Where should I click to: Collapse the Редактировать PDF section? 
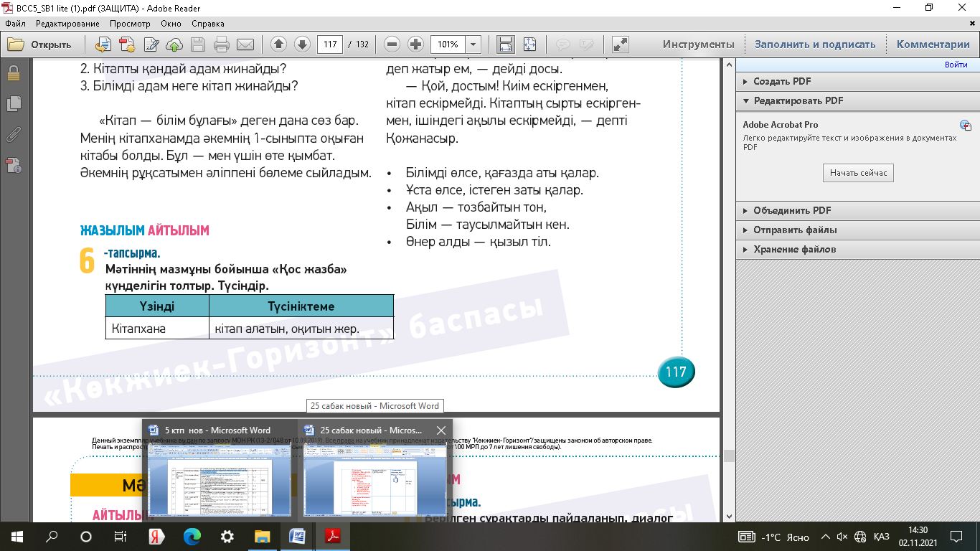pos(798,101)
